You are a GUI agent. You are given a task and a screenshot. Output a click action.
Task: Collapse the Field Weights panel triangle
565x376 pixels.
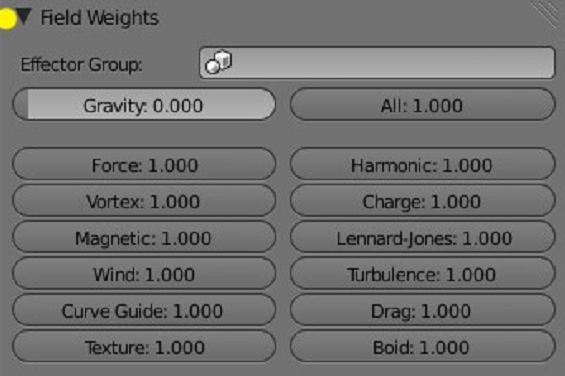click(x=24, y=17)
